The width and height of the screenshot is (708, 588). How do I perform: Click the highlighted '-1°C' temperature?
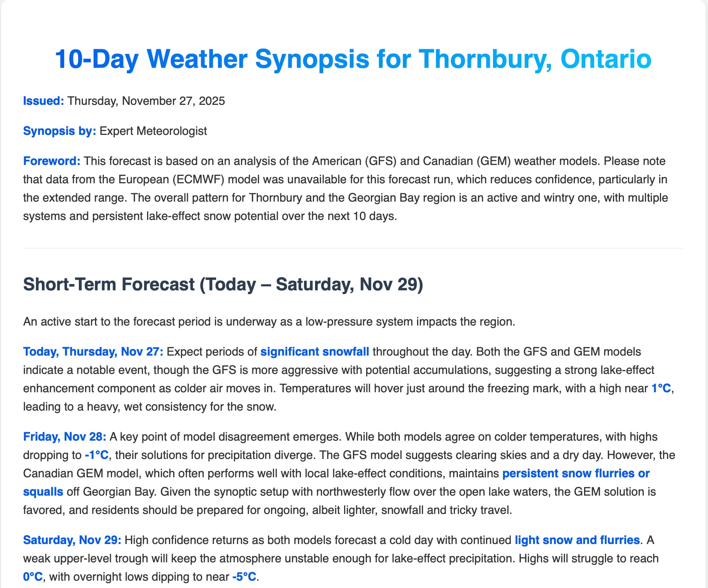(97, 455)
